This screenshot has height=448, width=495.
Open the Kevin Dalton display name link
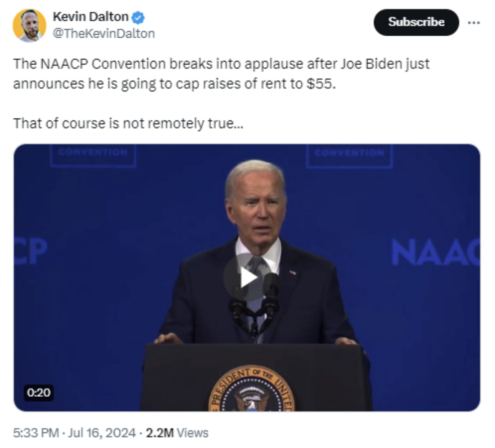pyautogui.click(x=90, y=17)
